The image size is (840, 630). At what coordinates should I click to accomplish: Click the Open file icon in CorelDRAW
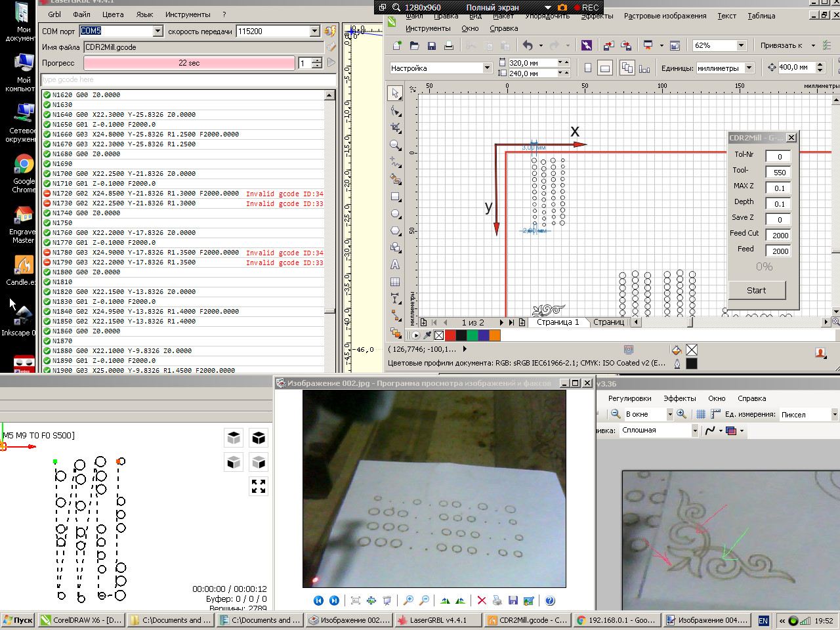pyautogui.click(x=414, y=45)
